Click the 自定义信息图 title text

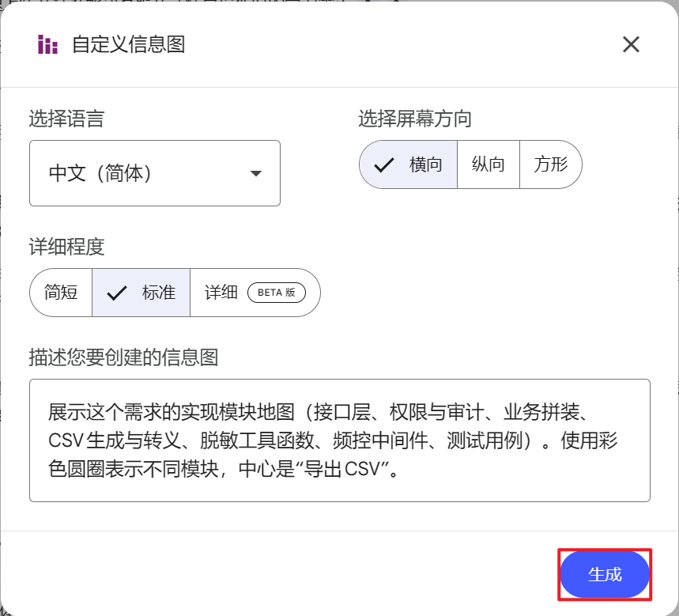(x=129, y=44)
